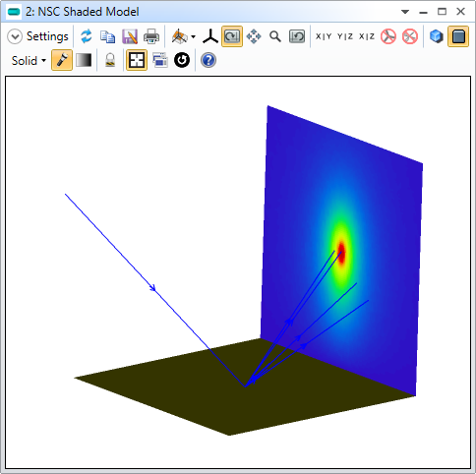The width and height of the screenshot is (476, 474).
Task: Open the camera view orientation icon
Action: (179, 36)
